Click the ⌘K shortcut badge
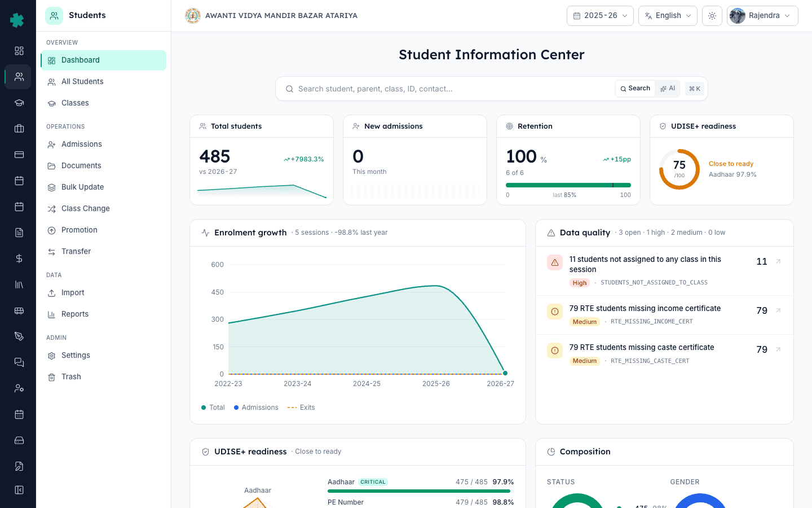812x508 pixels. (695, 89)
